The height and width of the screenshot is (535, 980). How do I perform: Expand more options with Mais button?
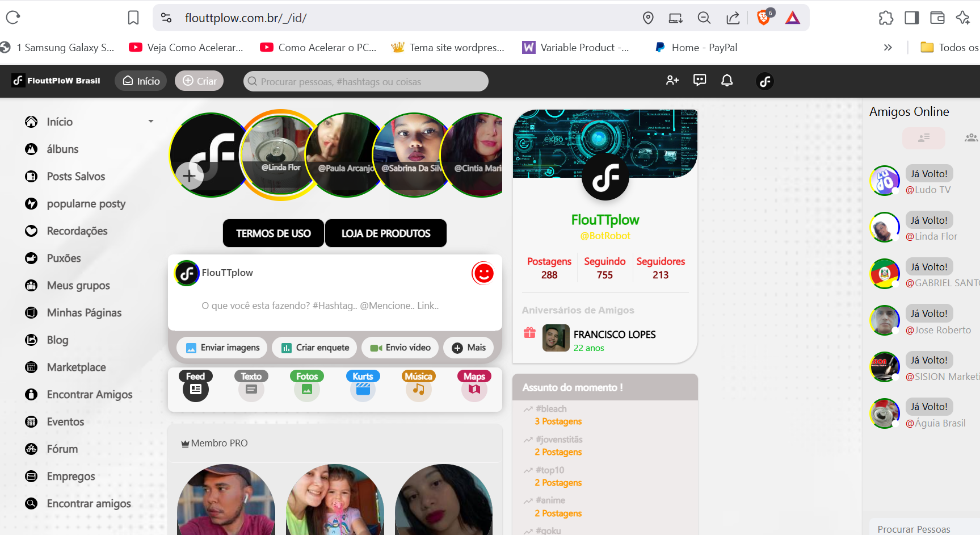pyautogui.click(x=469, y=348)
